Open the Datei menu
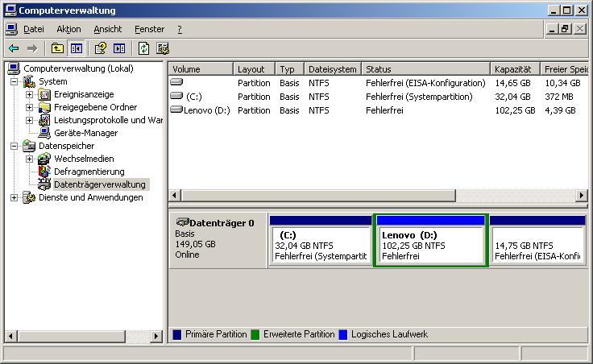 pos(34,29)
